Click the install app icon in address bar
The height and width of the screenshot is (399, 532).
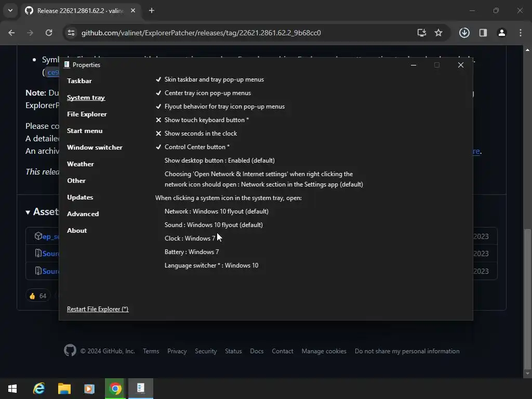pyautogui.click(x=421, y=33)
